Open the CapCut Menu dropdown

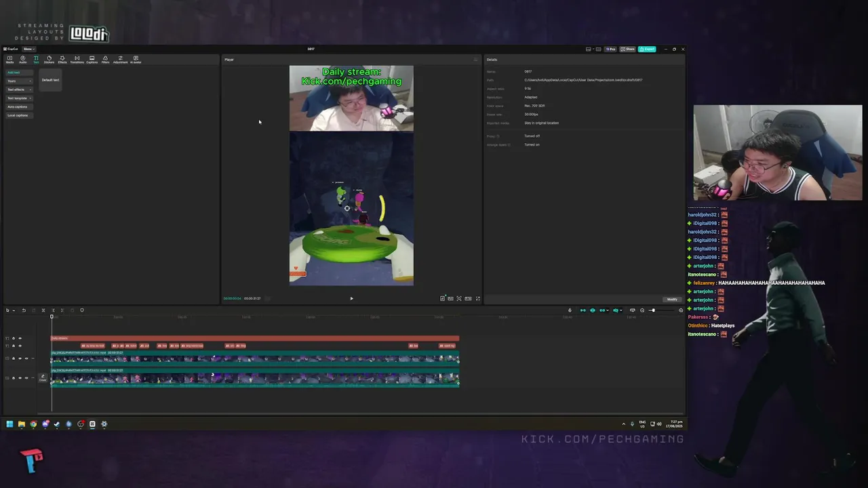28,49
